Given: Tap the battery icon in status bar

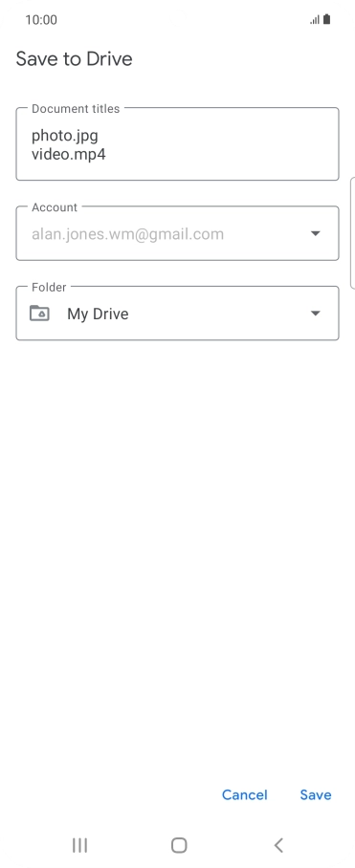Looking at the screenshot, I should [326, 19].
